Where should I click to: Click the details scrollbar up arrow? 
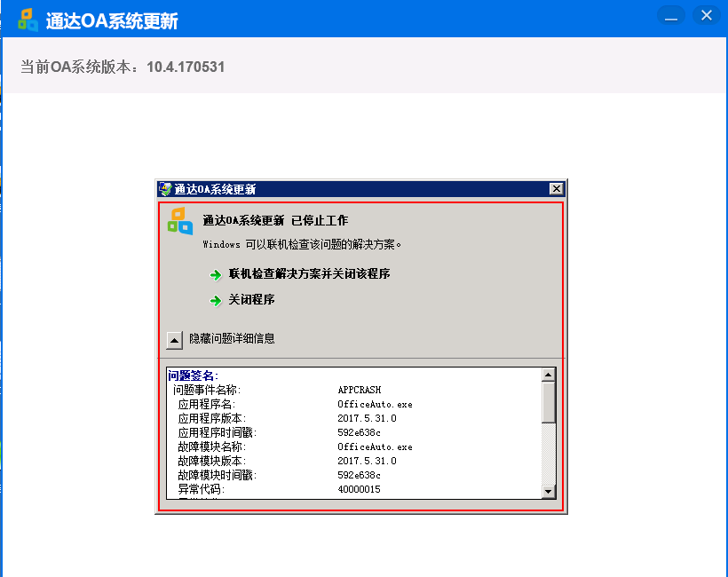(x=549, y=375)
